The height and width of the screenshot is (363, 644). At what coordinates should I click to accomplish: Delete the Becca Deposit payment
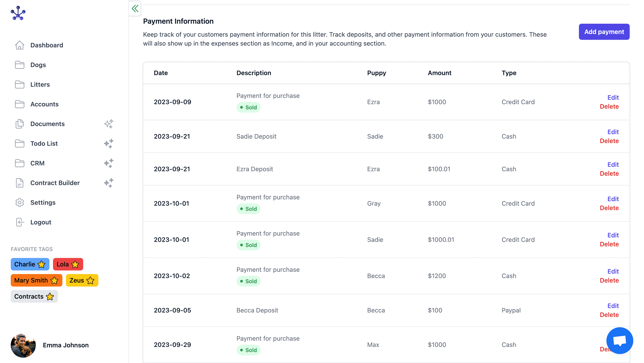[x=609, y=314]
